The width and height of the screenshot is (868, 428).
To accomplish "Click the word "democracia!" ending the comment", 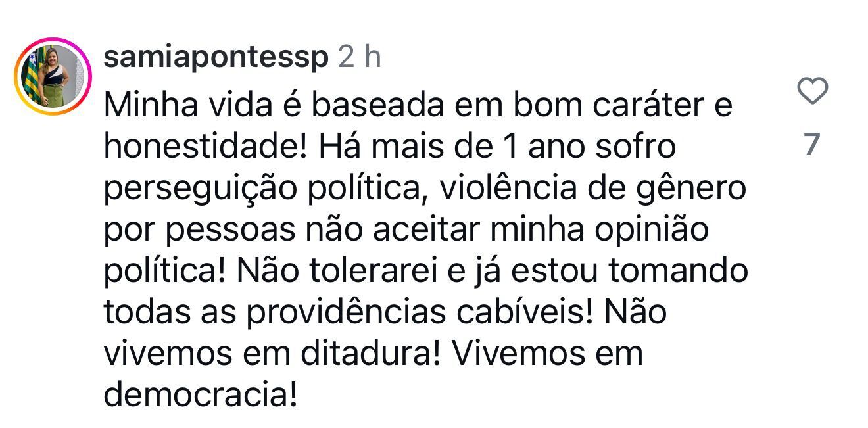I will pyautogui.click(x=201, y=396).
